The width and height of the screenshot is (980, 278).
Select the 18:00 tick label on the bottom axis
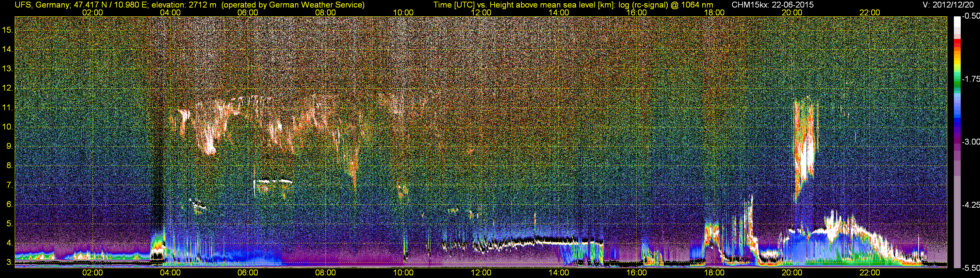pyautogui.click(x=714, y=273)
